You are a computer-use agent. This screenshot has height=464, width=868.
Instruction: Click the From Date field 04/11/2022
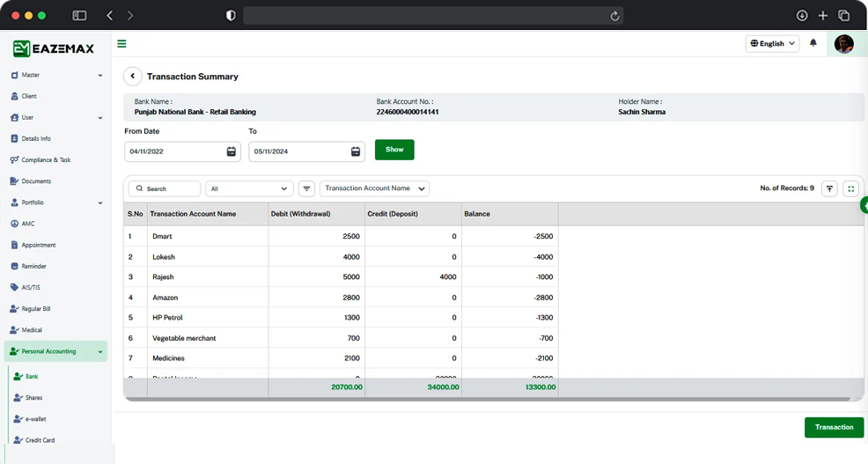click(183, 151)
